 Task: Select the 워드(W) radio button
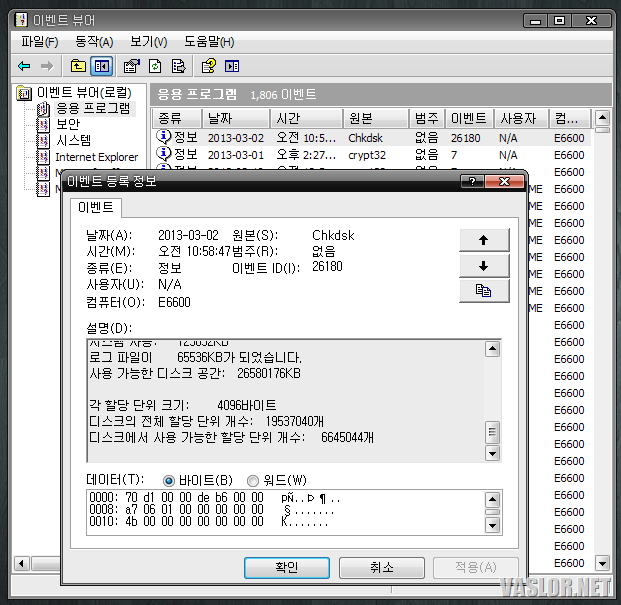click(252, 480)
